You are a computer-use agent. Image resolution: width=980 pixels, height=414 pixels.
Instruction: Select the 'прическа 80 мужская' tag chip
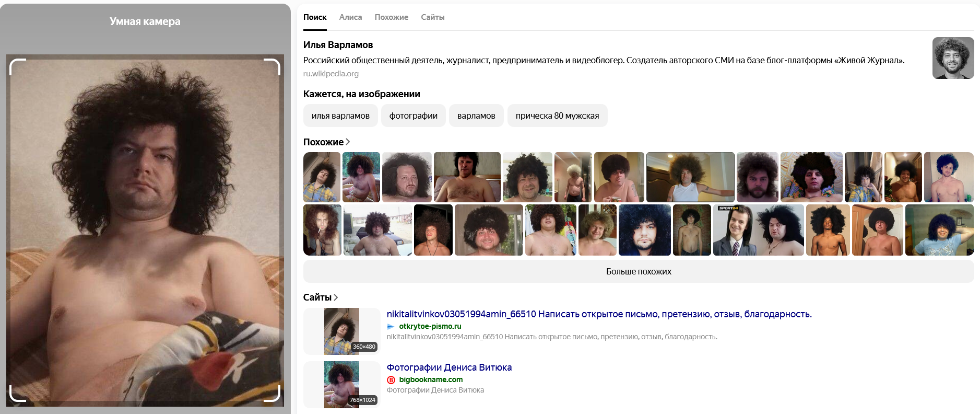click(557, 116)
